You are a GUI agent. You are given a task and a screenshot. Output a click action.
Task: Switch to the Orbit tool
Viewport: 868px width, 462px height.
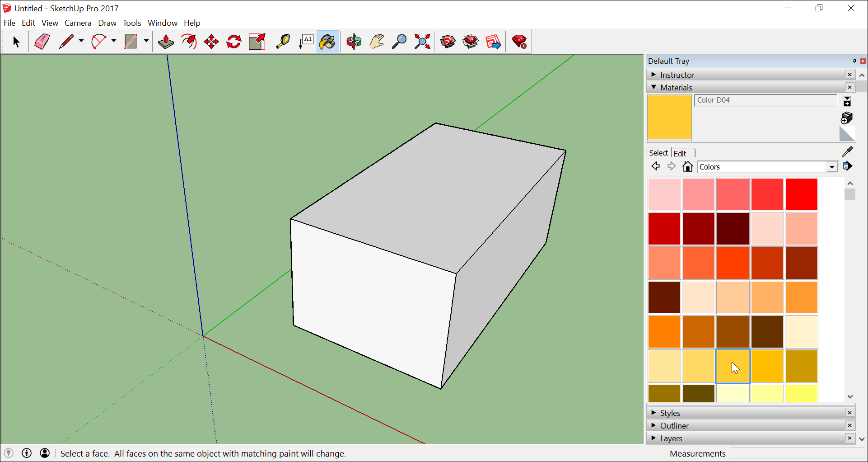354,41
